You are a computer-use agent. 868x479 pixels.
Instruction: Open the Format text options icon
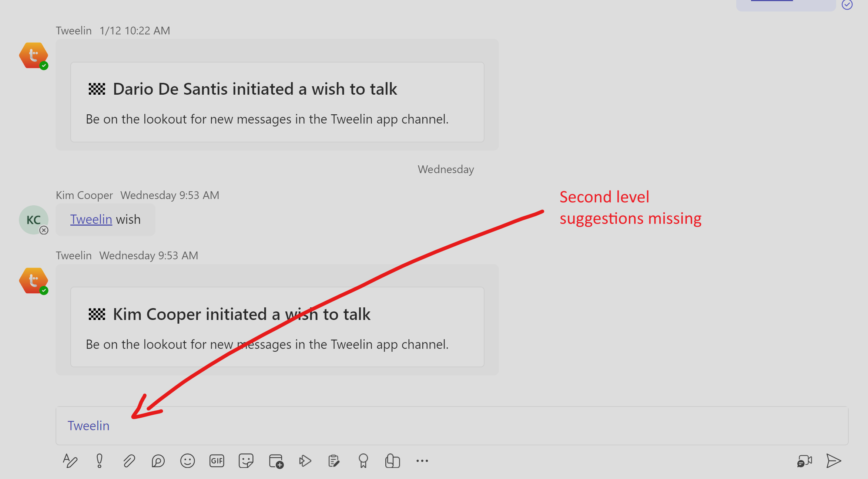[x=70, y=461]
